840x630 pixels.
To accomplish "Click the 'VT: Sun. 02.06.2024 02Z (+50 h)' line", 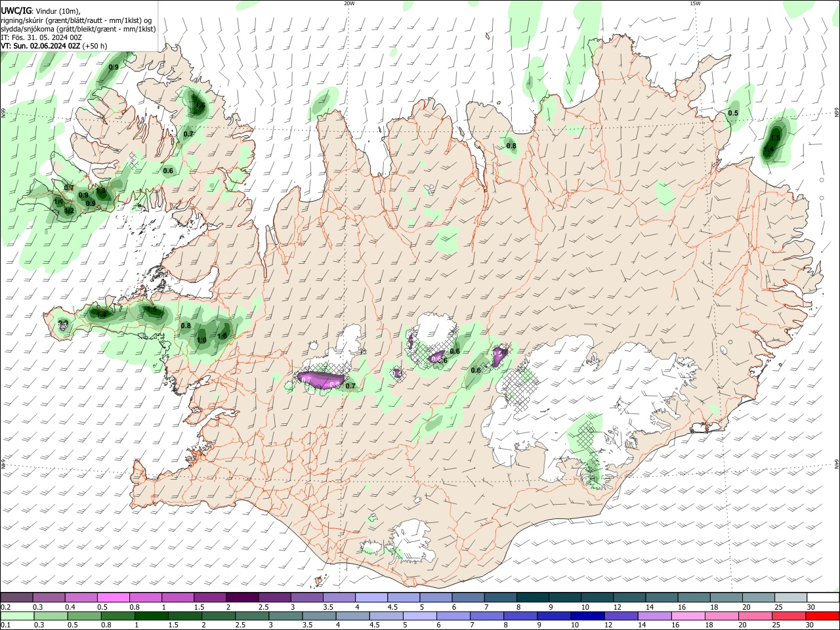I will 54,47.
